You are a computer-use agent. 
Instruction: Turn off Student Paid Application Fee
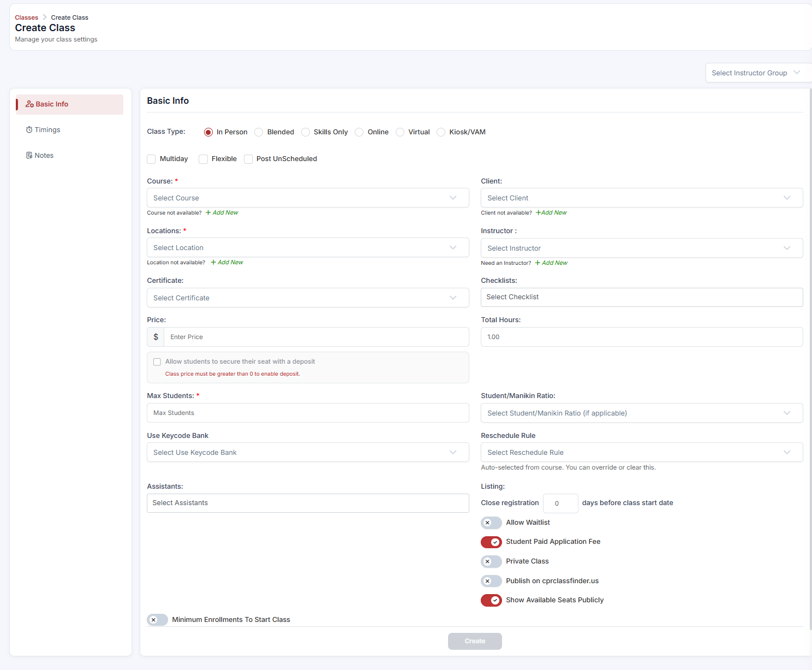(x=491, y=542)
